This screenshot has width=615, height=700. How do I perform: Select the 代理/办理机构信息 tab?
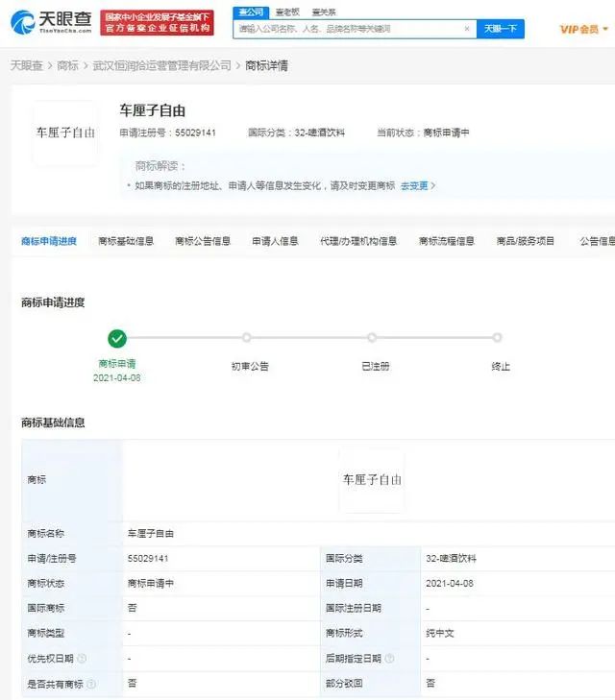358,241
